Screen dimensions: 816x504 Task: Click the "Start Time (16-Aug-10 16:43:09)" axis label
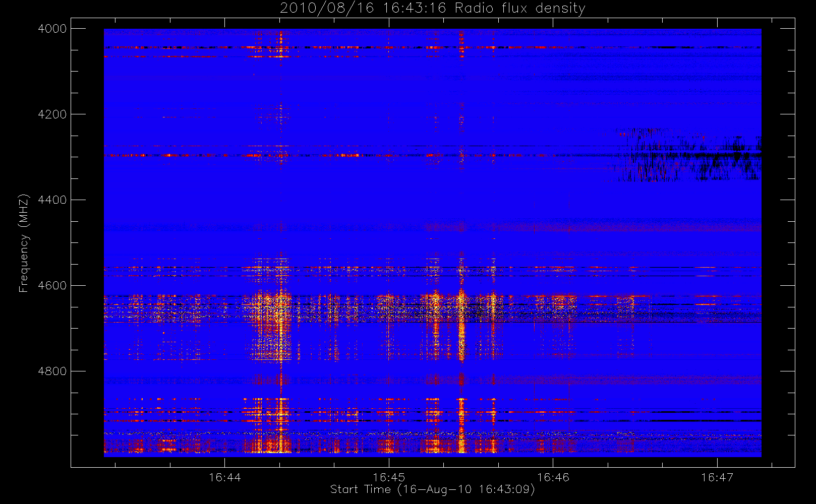tap(432, 489)
